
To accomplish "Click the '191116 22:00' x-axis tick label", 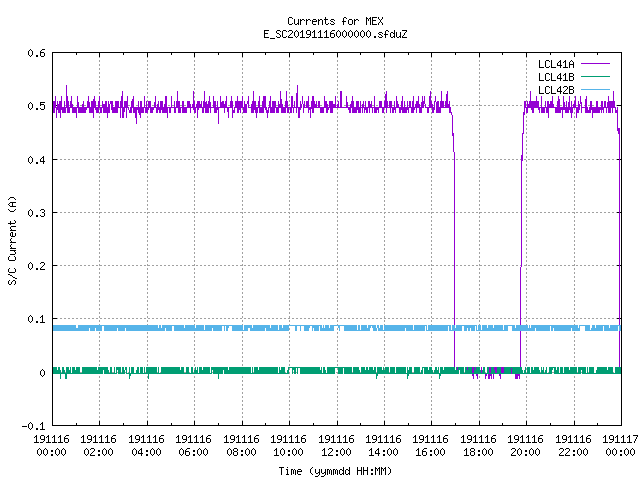I will click(x=573, y=446).
